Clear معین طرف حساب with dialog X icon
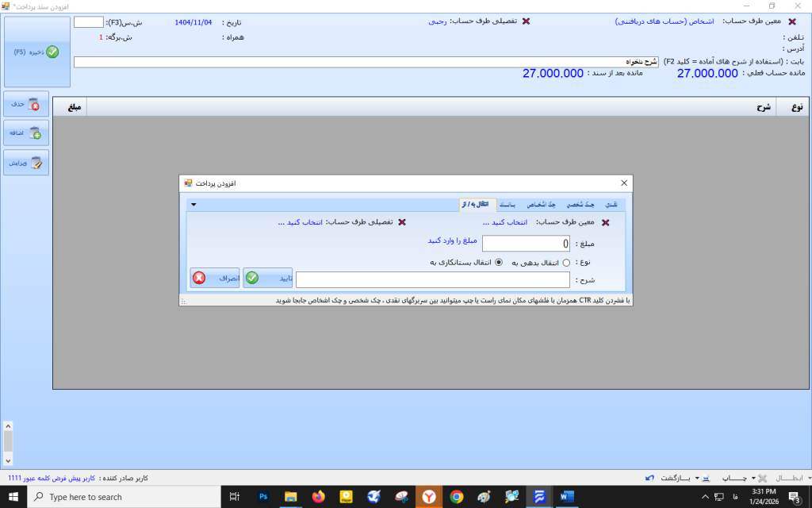Viewport: 812px width, 508px height. point(607,223)
